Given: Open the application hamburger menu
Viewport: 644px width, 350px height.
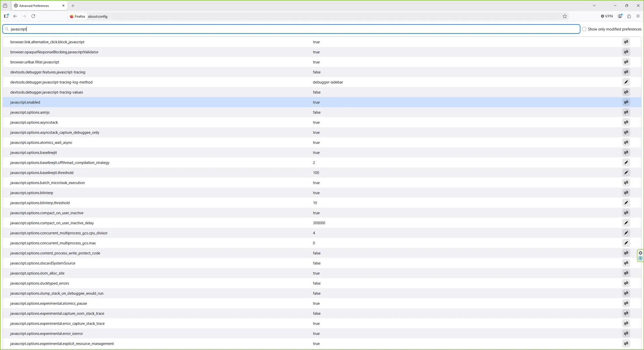Looking at the screenshot, I should 638,16.
